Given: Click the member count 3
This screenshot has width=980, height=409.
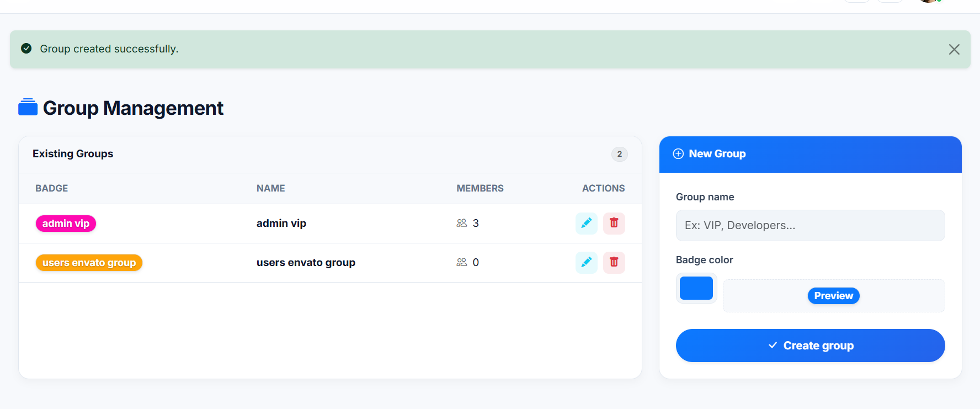Looking at the screenshot, I should (476, 223).
